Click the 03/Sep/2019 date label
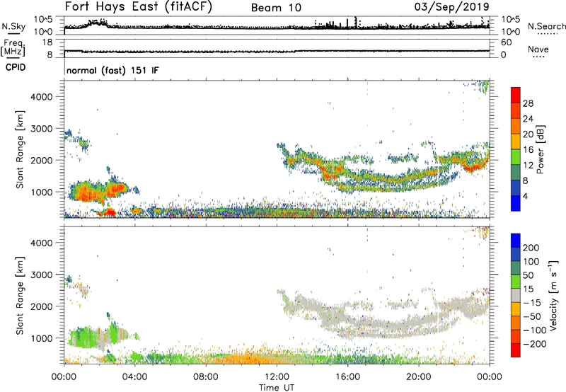 point(451,7)
